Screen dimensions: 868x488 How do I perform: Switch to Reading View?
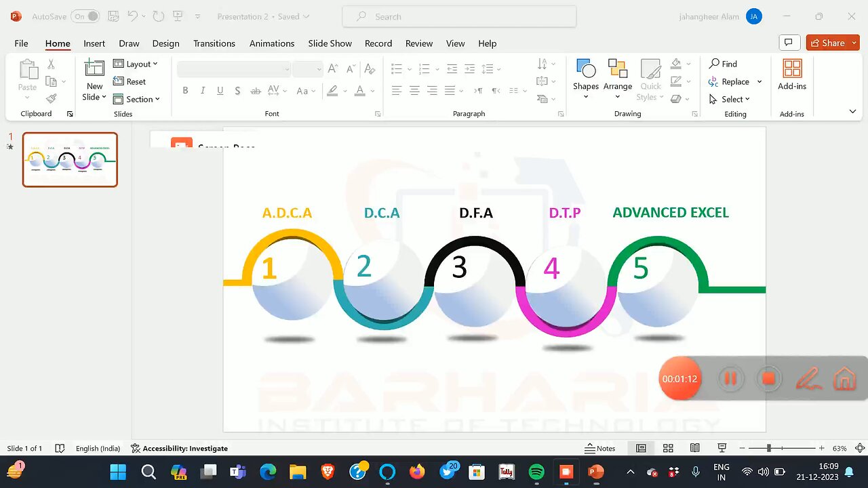(695, 448)
